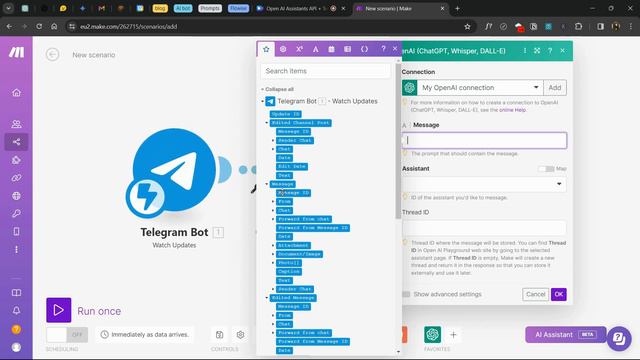
Task: Toggle the scheduling ON/OFF switch
Action: [x=67, y=335]
